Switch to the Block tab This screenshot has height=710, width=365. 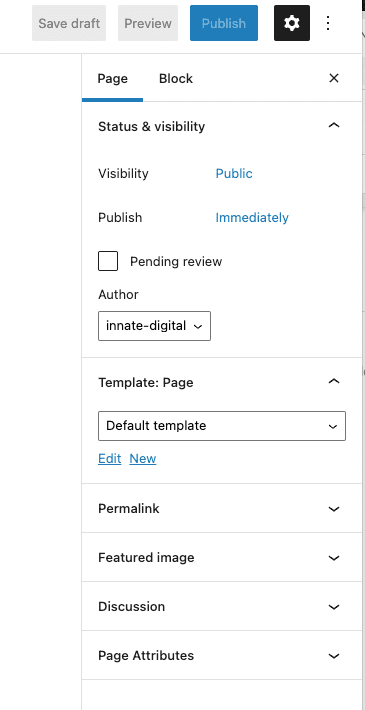176,78
